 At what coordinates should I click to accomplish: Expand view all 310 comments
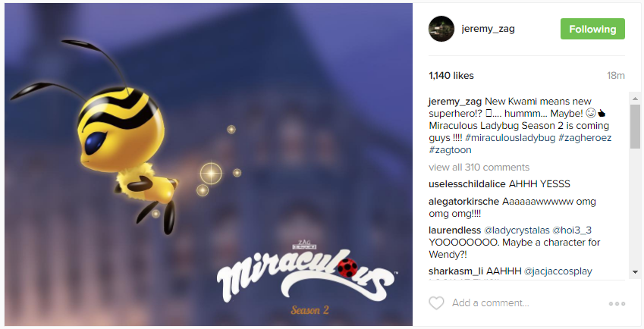point(479,168)
